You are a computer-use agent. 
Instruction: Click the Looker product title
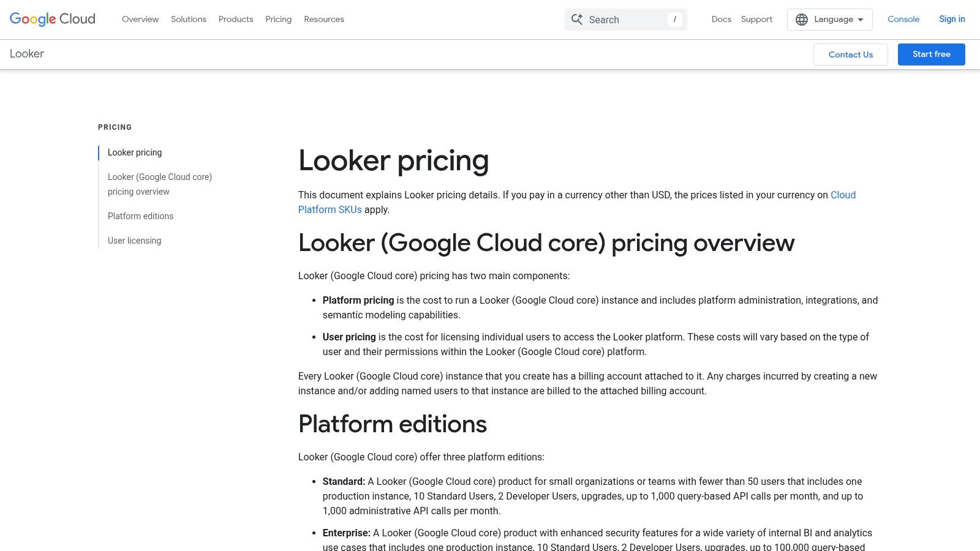coord(27,54)
